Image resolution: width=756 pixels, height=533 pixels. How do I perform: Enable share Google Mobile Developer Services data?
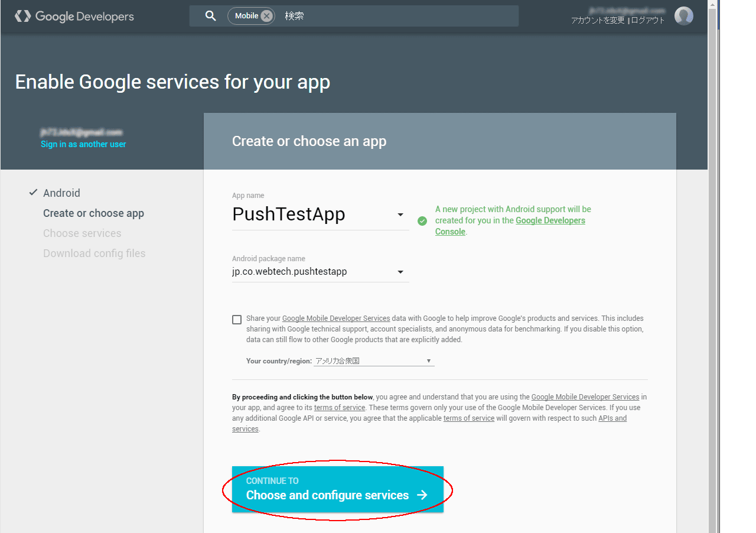pos(237,320)
